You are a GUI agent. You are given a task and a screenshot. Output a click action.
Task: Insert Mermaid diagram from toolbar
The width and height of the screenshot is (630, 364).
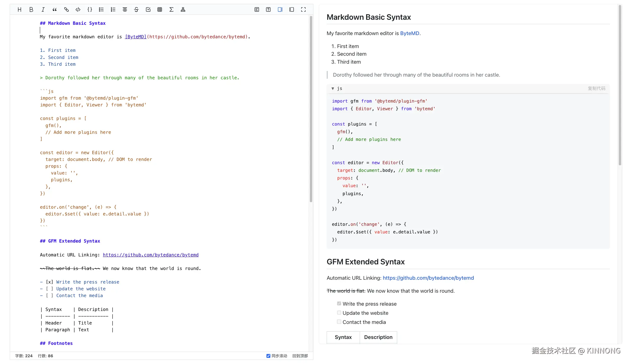pyautogui.click(x=183, y=9)
